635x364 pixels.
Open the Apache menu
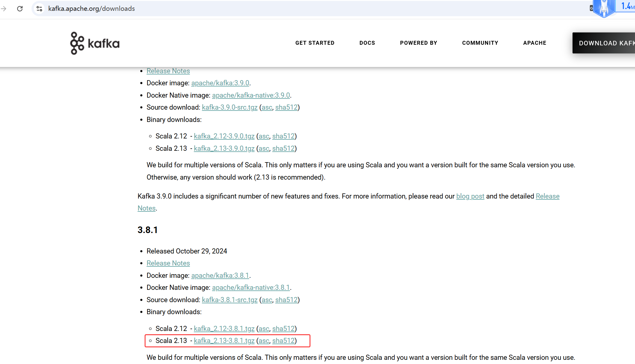(x=535, y=43)
